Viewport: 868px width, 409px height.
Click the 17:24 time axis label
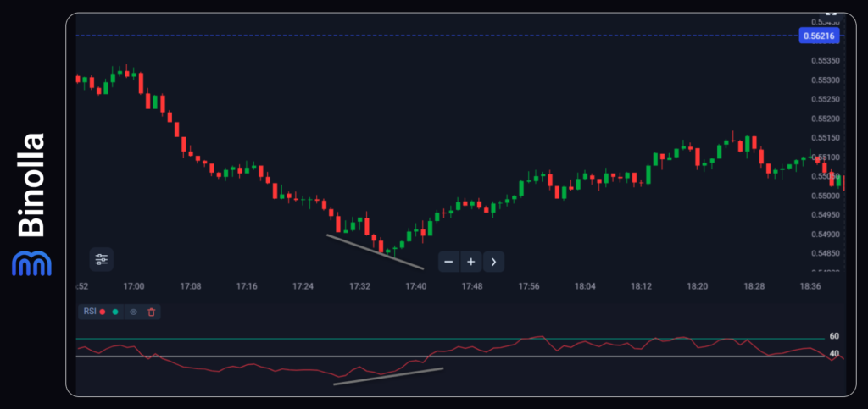pos(303,286)
